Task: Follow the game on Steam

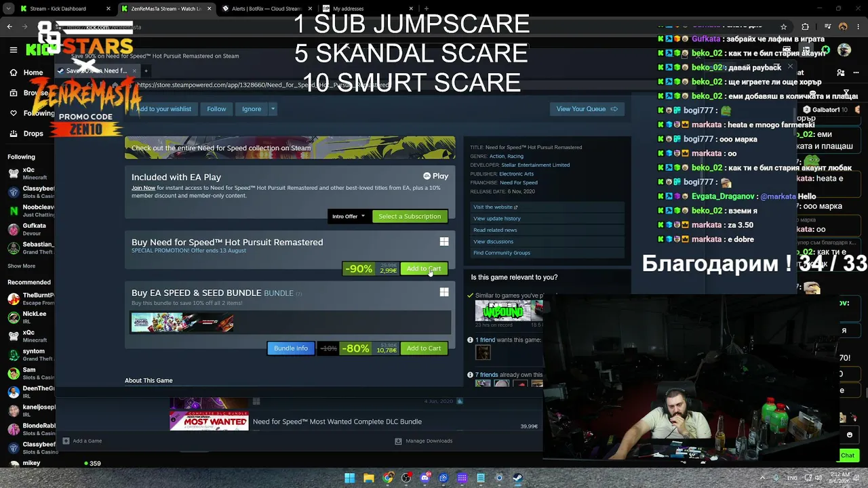Action: click(216, 109)
